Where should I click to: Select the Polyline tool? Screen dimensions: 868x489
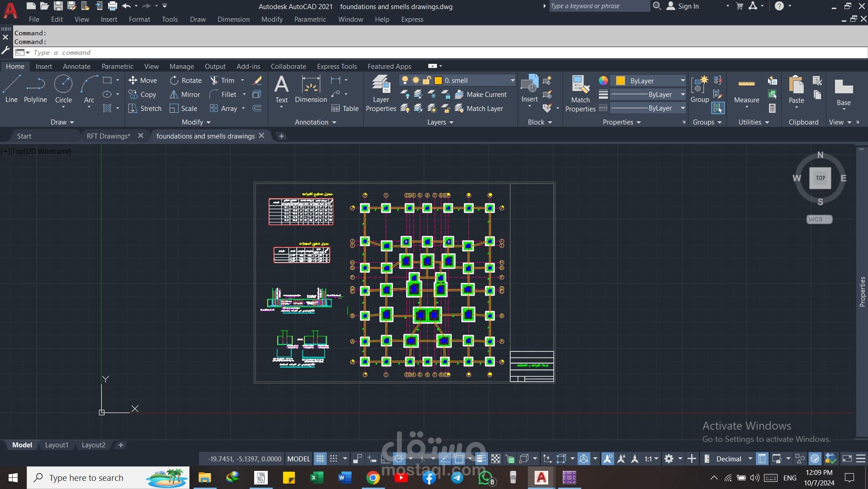pos(35,90)
